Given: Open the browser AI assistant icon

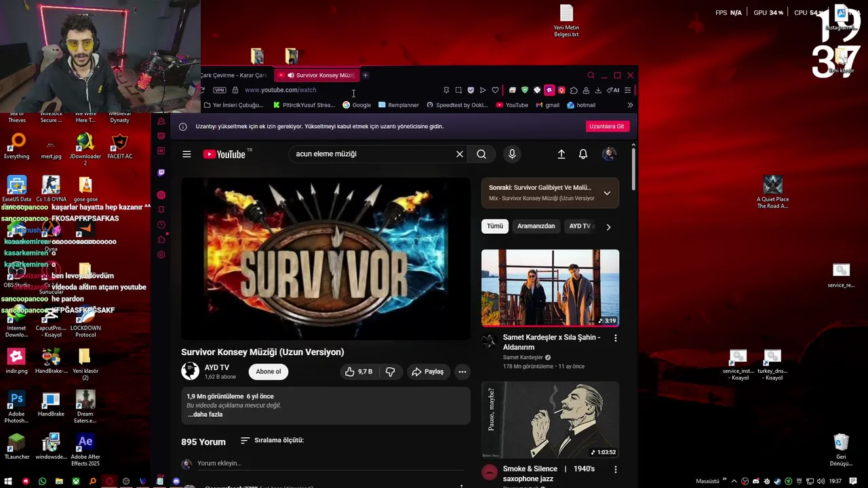Looking at the screenshot, I should point(613,90).
